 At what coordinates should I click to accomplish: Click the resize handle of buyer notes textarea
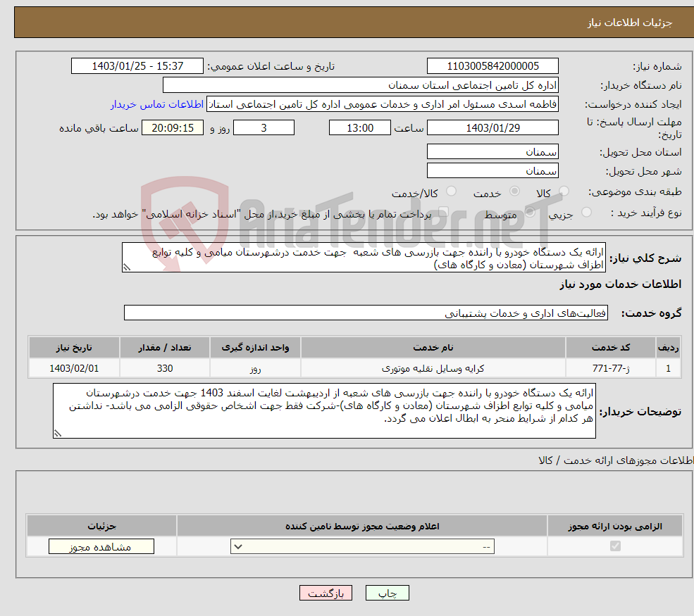click(x=58, y=434)
